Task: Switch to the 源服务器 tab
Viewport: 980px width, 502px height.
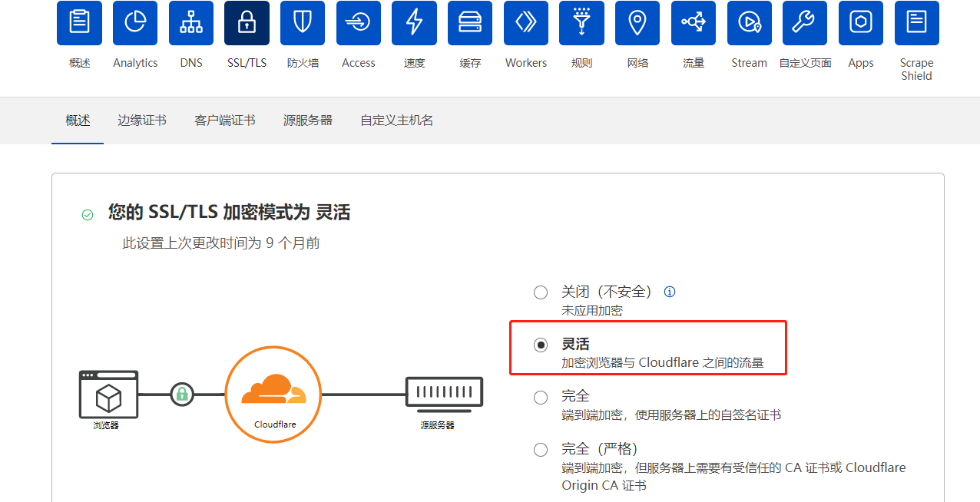Action: pos(308,121)
